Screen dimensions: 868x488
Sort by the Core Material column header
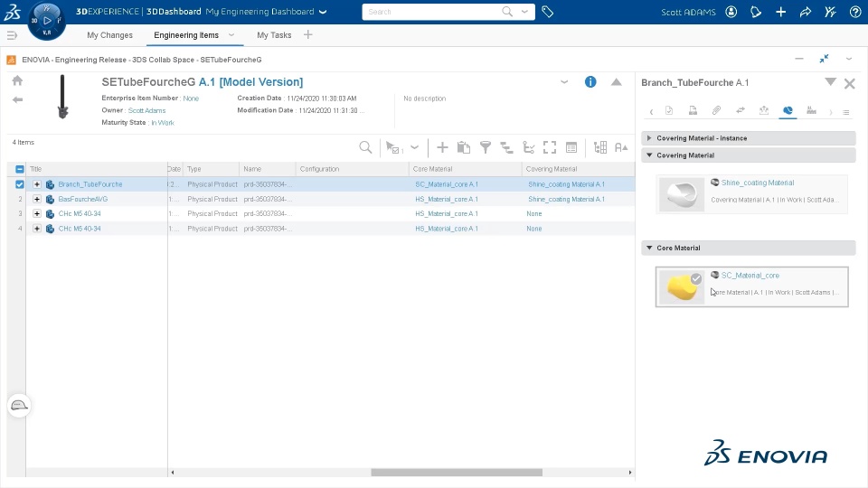click(x=432, y=169)
